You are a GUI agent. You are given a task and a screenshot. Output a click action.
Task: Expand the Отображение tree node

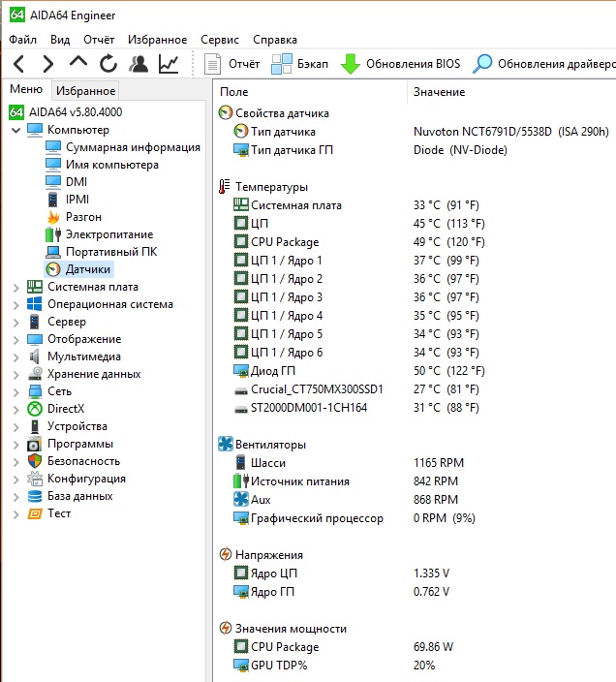(x=16, y=340)
